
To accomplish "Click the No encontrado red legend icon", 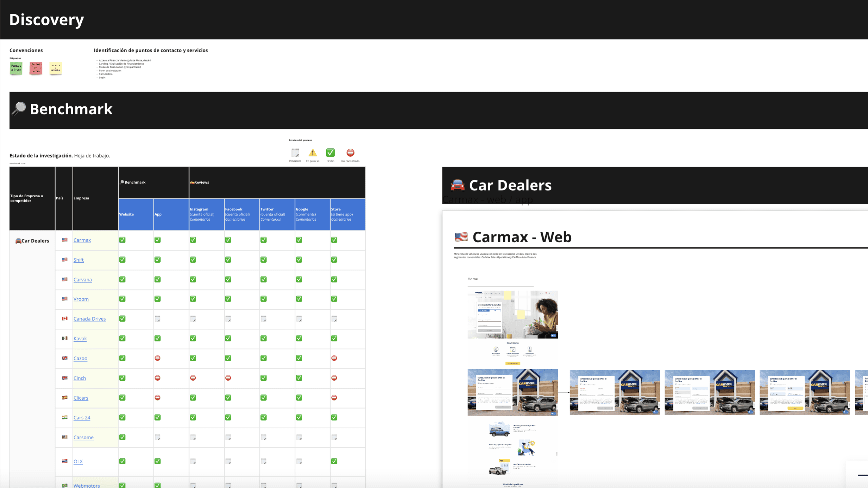I will point(350,153).
